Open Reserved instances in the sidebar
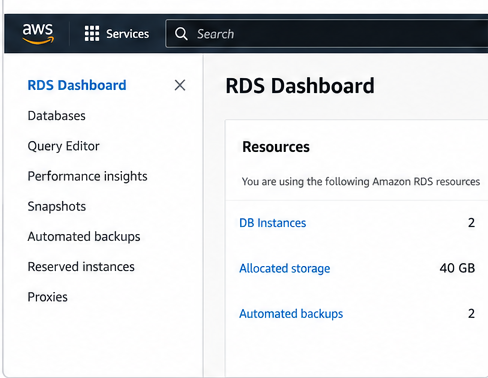488x378 pixels. [x=81, y=267]
